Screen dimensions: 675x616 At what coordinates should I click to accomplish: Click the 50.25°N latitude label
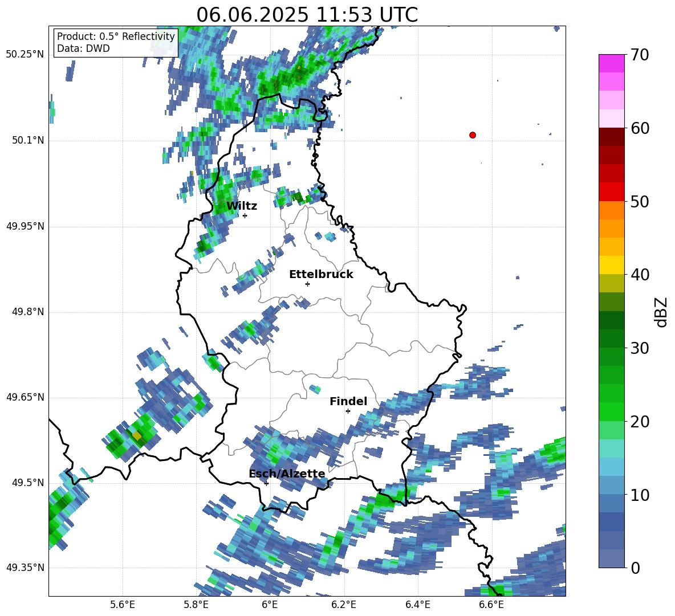click(x=25, y=55)
